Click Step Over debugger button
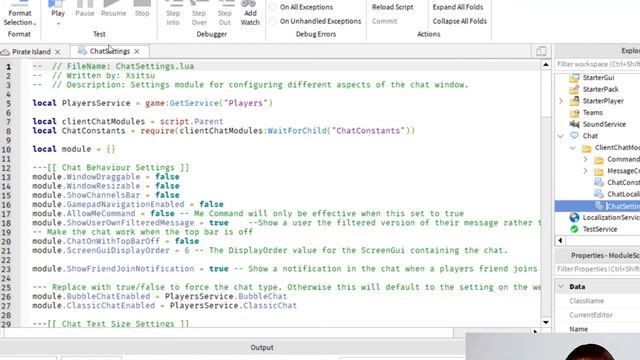The image size is (640, 360). (199, 14)
